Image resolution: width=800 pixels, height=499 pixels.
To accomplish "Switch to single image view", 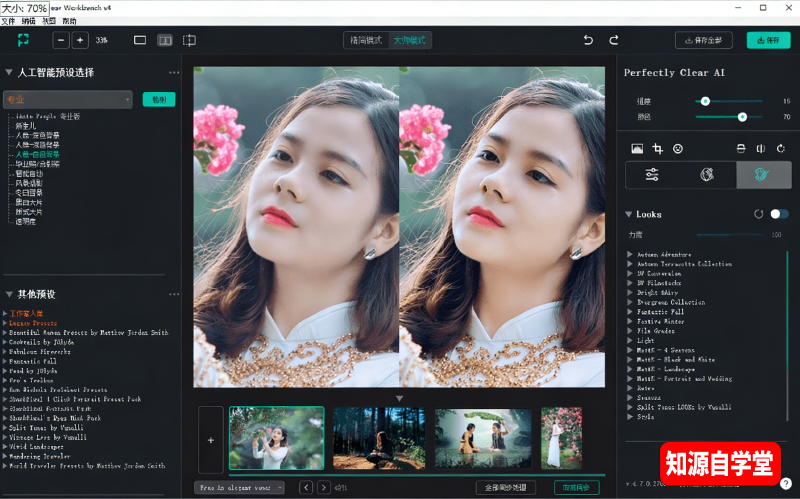I will [x=140, y=40].
